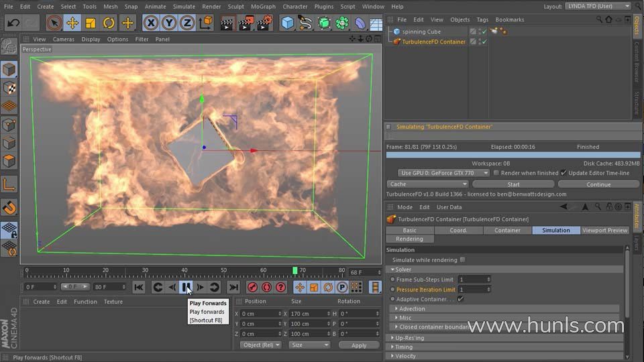Go to end of timeline
644x362 pixels.
point(233,288)
